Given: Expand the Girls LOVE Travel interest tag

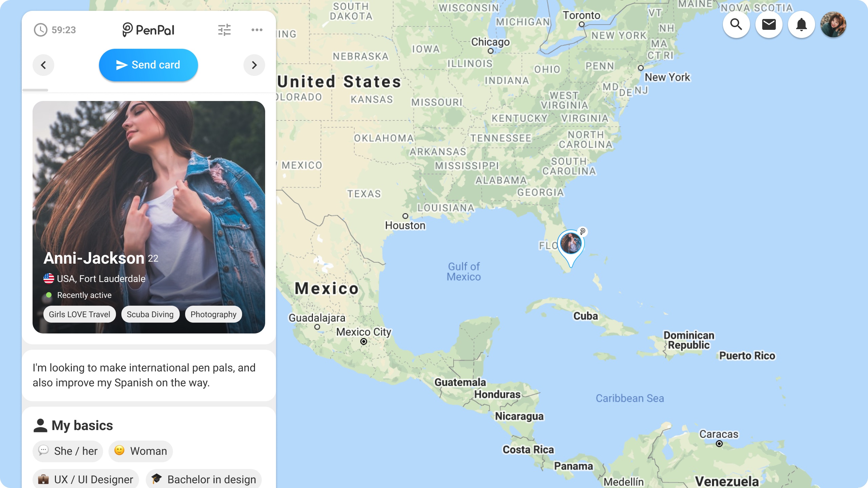Looking at the screenshot, I should point(80,314).
